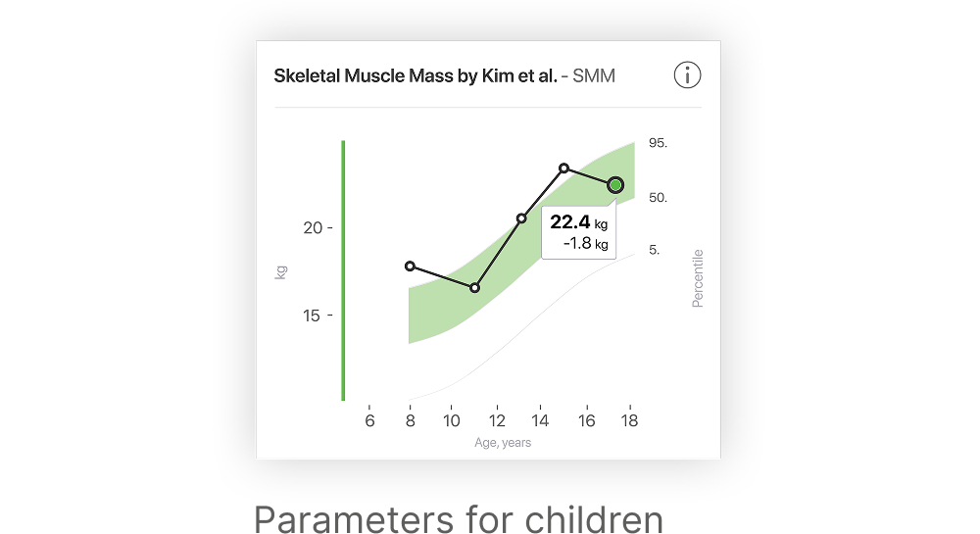Click the 22.4 kg tooltip box
This screenshot has width=980, height=534.
[x=579, y=231]
